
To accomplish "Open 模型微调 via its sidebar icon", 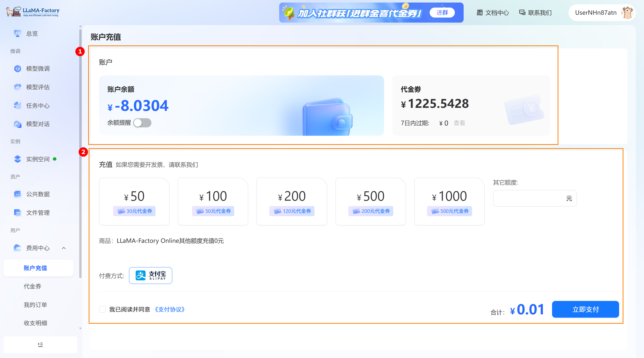I will tap(17, 69).
